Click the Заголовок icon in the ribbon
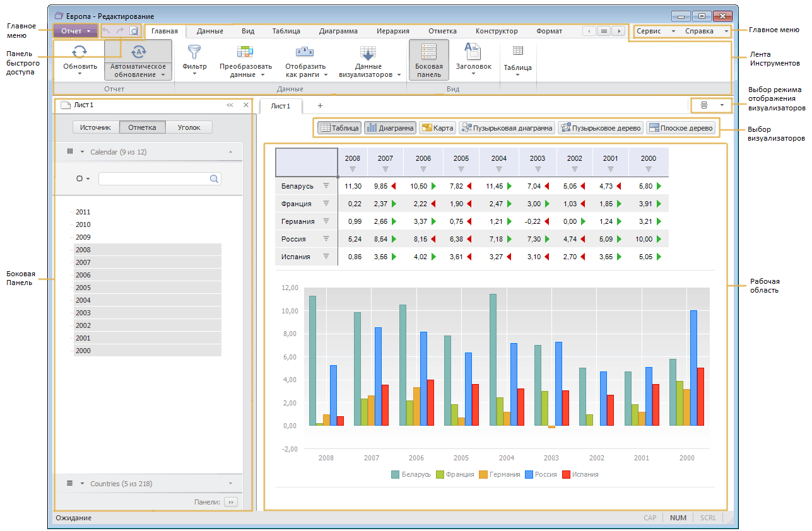The image size is (812, 531). (x=473, y=52)
